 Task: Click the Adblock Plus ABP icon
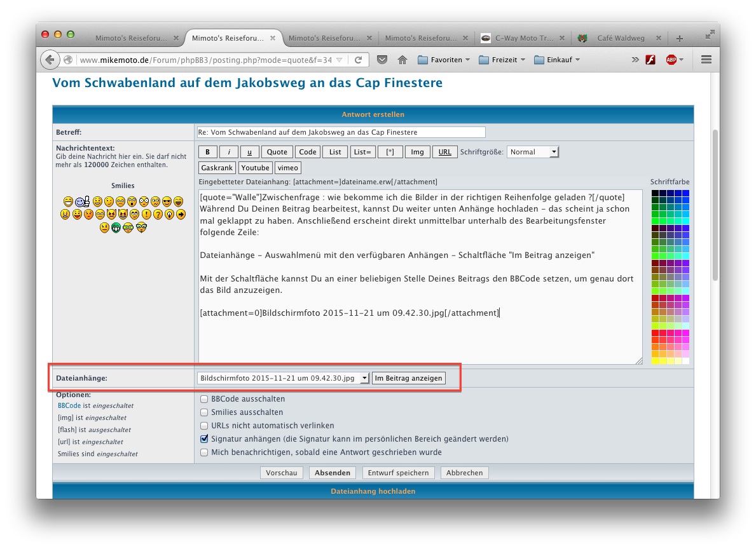[x=671, y=60]
